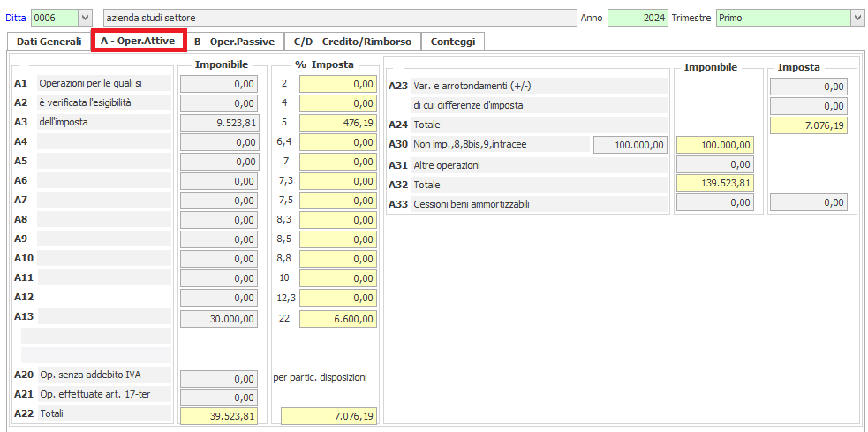
Task: Click the Imposta field 476,19 at 5%
Action: pos(338,123)
